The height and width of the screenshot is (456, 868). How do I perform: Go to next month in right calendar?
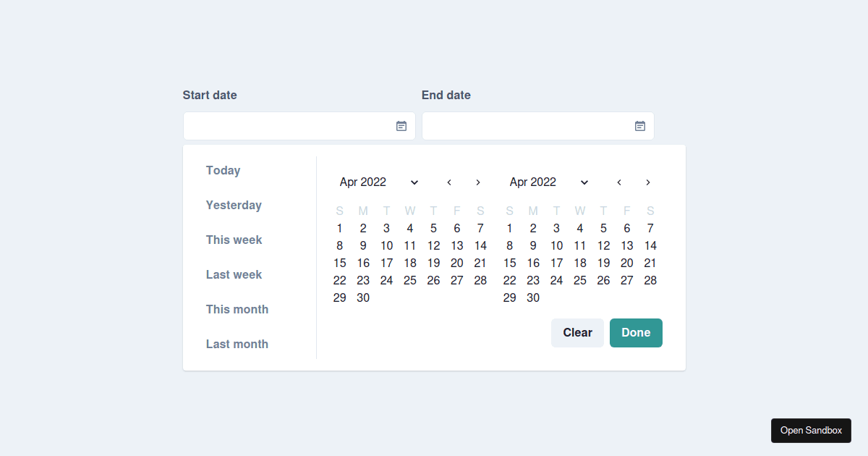point(648,182)
